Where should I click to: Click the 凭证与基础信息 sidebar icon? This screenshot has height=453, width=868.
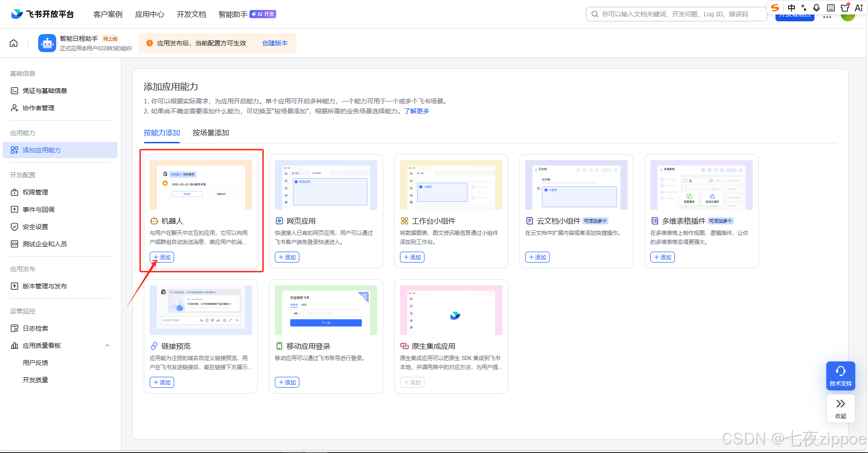click(15, 91)
